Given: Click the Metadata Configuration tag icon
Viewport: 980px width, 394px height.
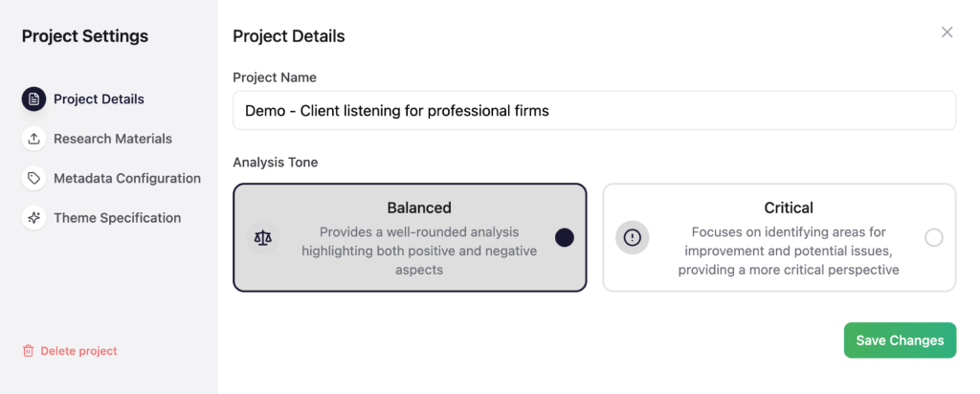Looking at the screenshot, I should [33, 178].
